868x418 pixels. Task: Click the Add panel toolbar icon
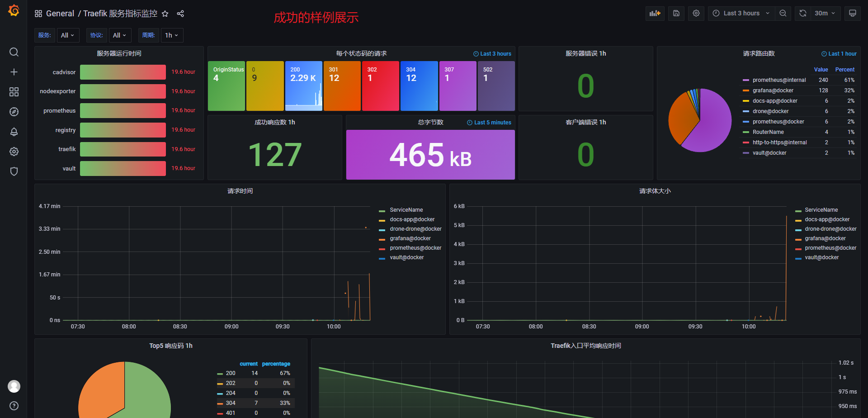point(655,13)
